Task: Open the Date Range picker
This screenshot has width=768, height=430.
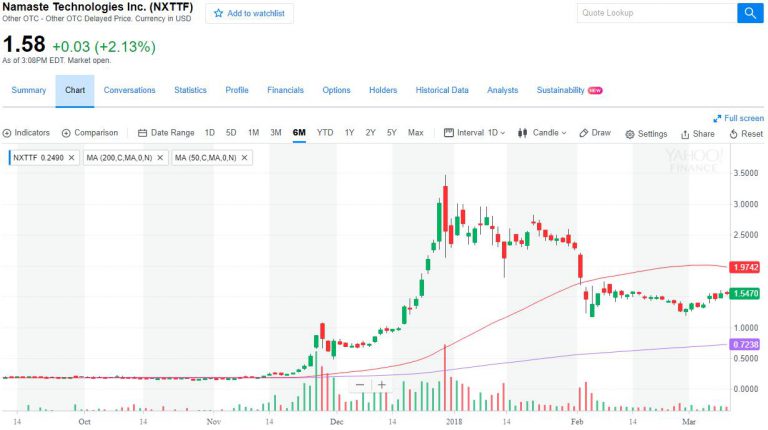Action: (166, 133)
